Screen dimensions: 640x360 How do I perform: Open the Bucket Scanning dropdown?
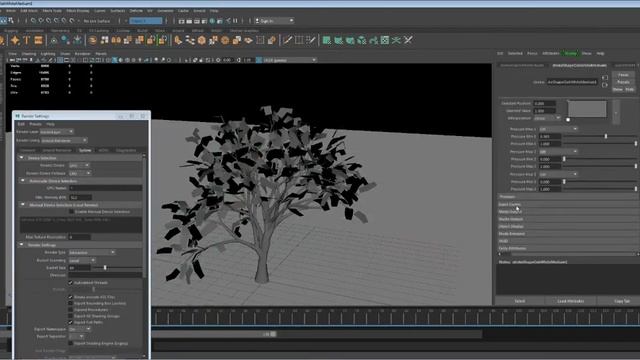pyautogui.click(x=82, y=260)
